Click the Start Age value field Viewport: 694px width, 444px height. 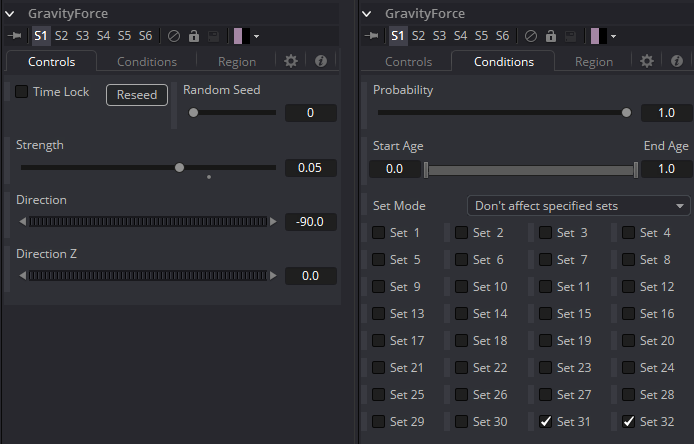(x=394, y=169)
